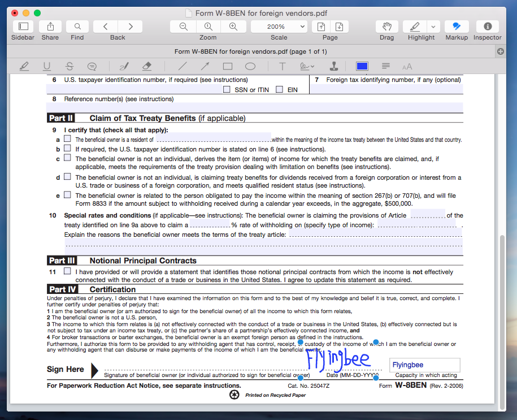
Task: Choose the Strikethrough markup tool
Action: (x=69, y=66)
